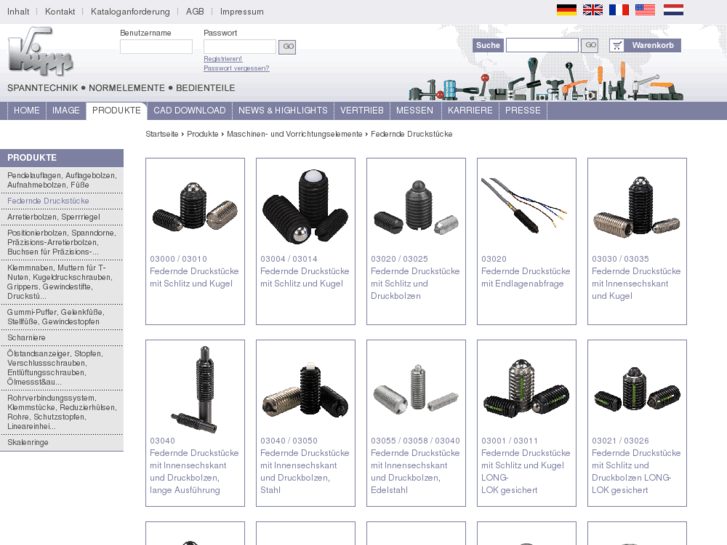This screenshot has height=545, width=727.
Task: Open product image for 03001 / 03011
Action: point(526,388)
